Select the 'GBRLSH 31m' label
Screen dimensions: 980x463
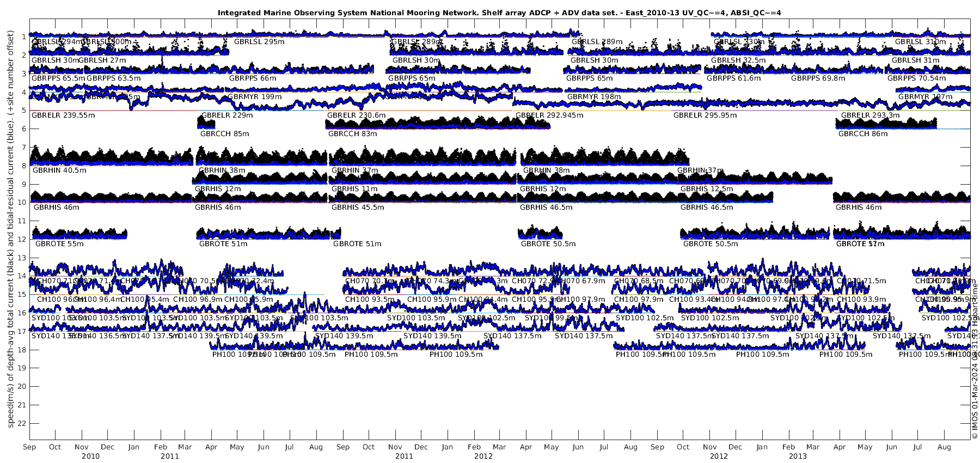click(915, 60)
